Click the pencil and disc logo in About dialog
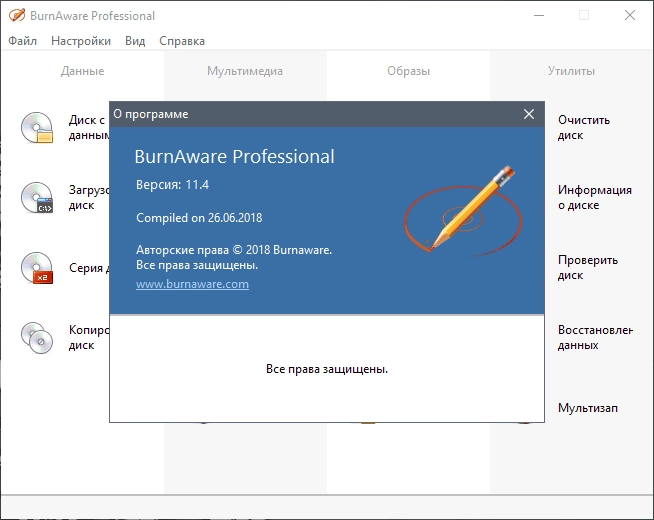654x520 pixels. coord(463,210)
